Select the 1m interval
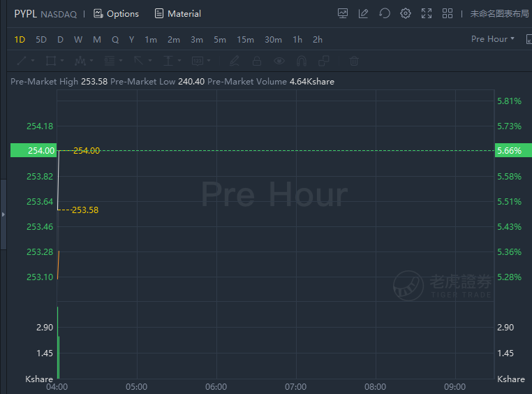The height and width of the screenshot is (394, 532). (x=151, y=40)
